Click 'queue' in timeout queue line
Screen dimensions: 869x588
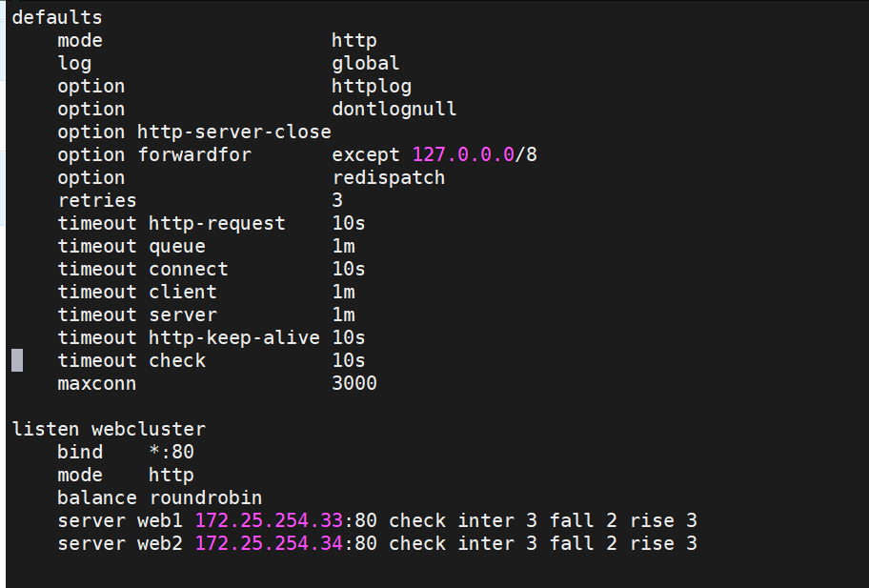(x=177, y=247)
